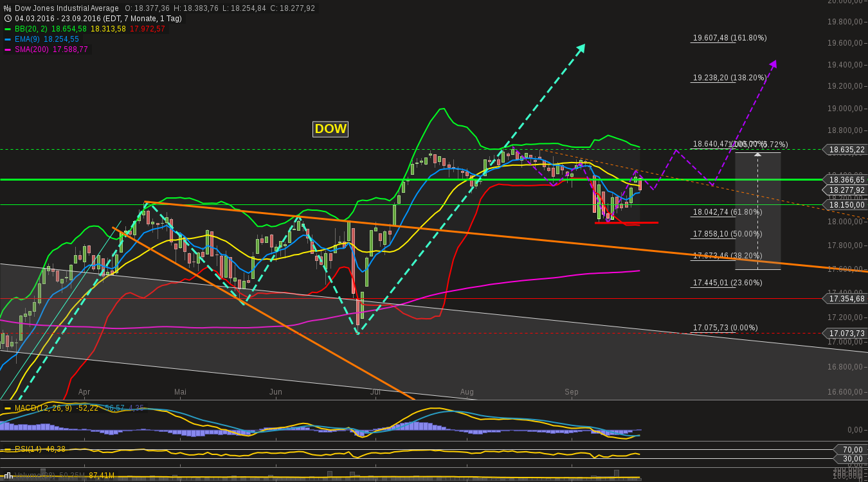Select Fibonacci level 19.607,48 (161.80%)

click(x=730, y=38)
